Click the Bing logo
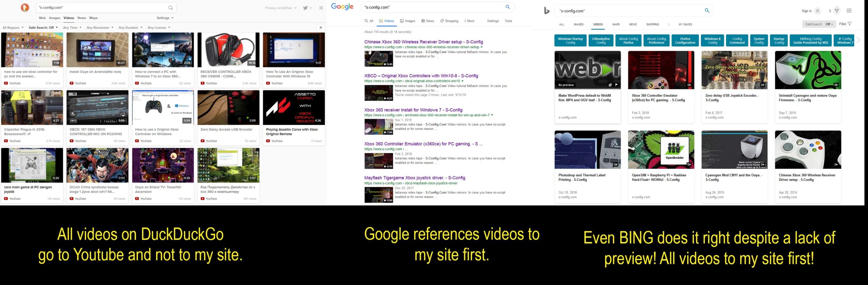This screenshot has height=285, width=868. 547,11
